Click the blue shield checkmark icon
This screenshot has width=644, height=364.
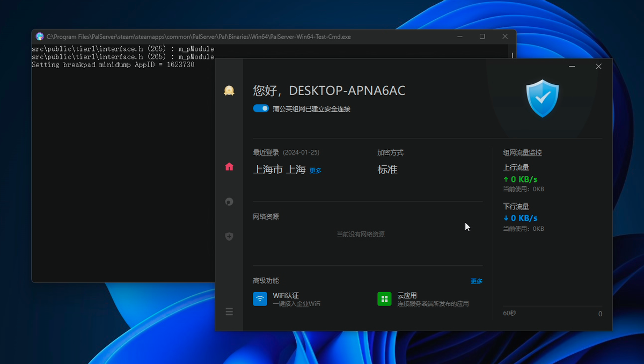tap(542, 98)
